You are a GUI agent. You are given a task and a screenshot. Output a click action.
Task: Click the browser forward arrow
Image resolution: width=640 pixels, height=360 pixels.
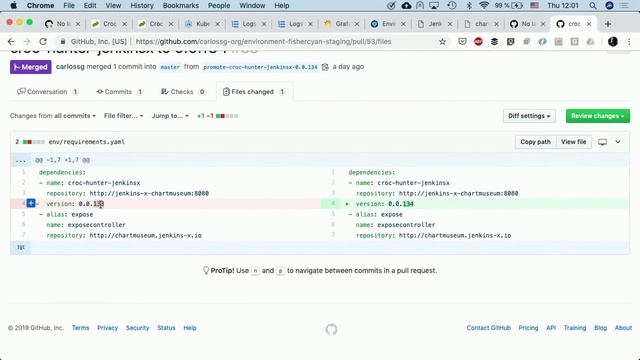[x=27, y=42]
